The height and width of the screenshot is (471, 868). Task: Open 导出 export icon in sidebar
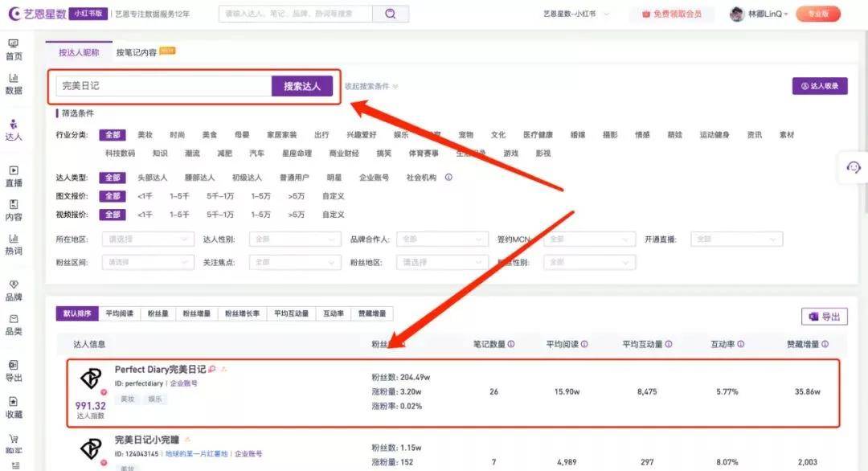click(x=14, y=365)
